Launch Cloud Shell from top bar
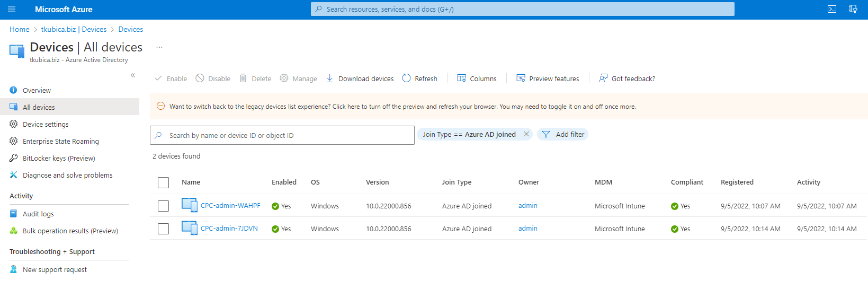 (x=832, y=9)
